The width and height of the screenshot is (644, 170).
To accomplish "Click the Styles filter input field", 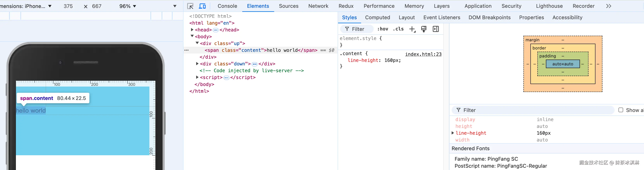I will pyautogui.click(x=357, y=29).
